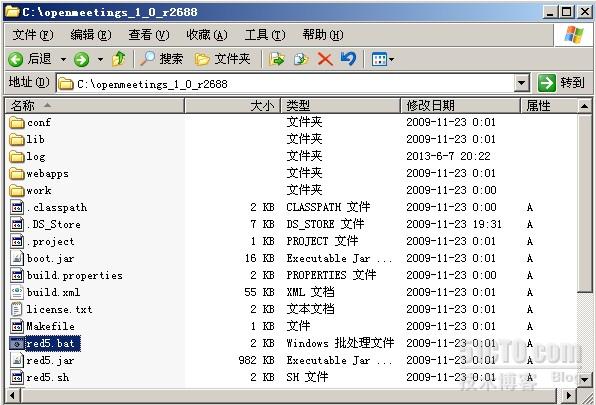Click the scroll down arrow of vertical scrollbar
The width and height of the screenshot is (596, 405).
(x=585, y=379)
